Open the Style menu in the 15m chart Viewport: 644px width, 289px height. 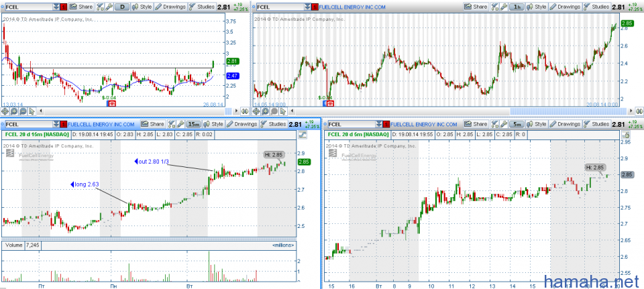pos(213,125)
